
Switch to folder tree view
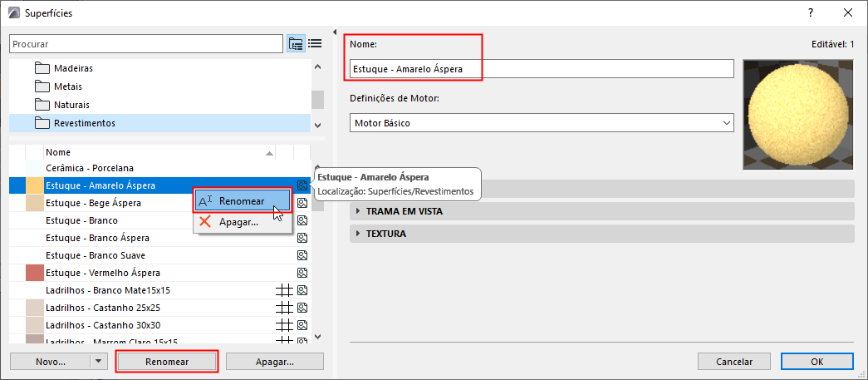tap(296, 44)
